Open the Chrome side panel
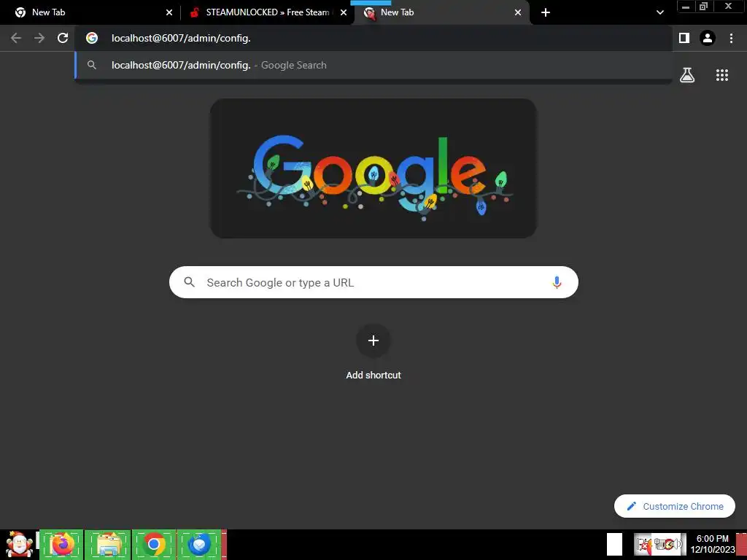This screenshot has width=747, height=560. pyautogui.click(x=684, y=38)
